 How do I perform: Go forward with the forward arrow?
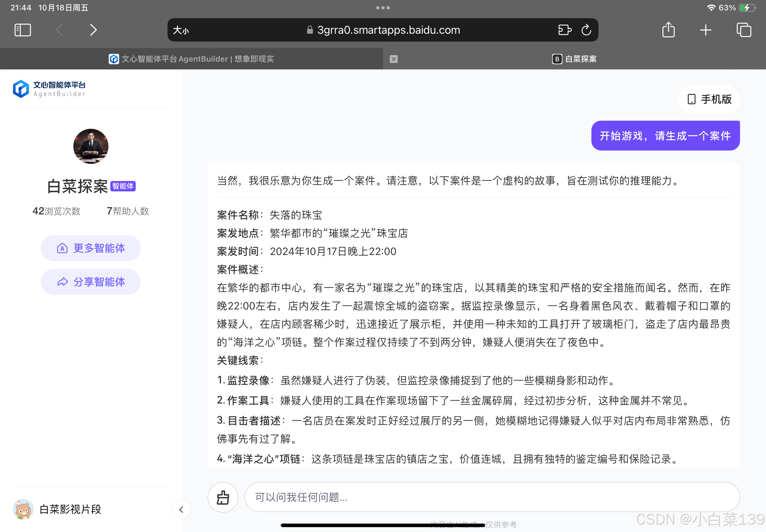click(x=93, y=30)
